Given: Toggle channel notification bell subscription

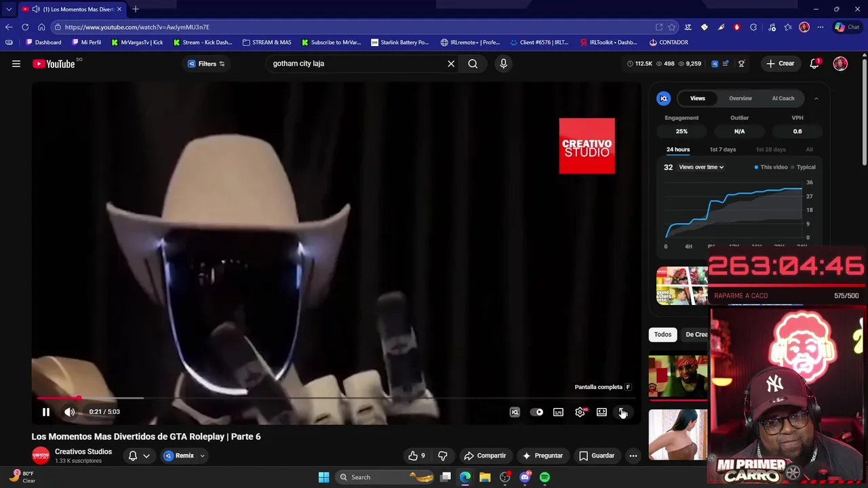Looking at the screenshot, I should coord(133,455).
